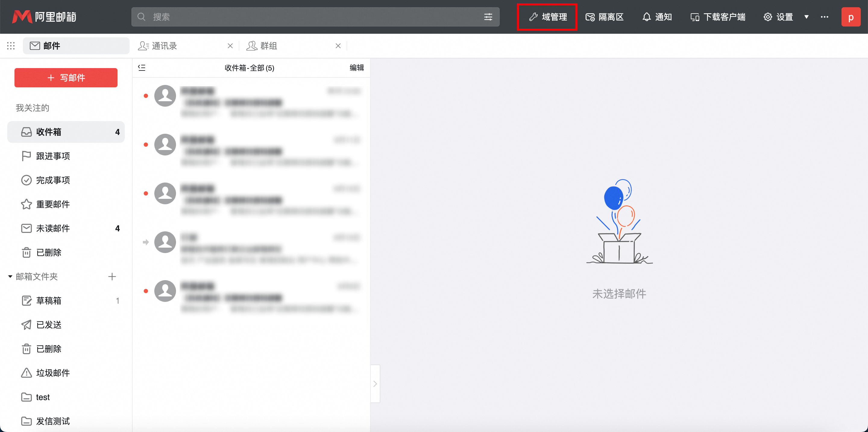Viewport: 868px width, 432px height.
Task: Open the 隔离区 quarantine area
Action: click(605, 17)
